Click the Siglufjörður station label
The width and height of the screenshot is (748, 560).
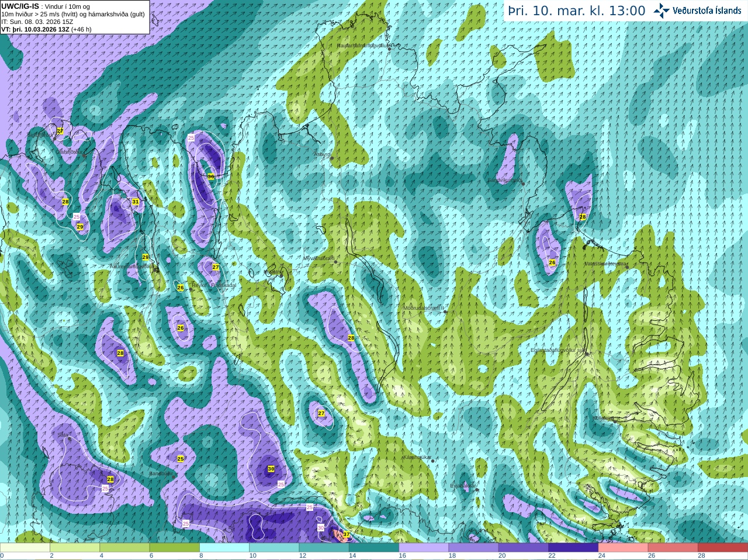(40, 134)
